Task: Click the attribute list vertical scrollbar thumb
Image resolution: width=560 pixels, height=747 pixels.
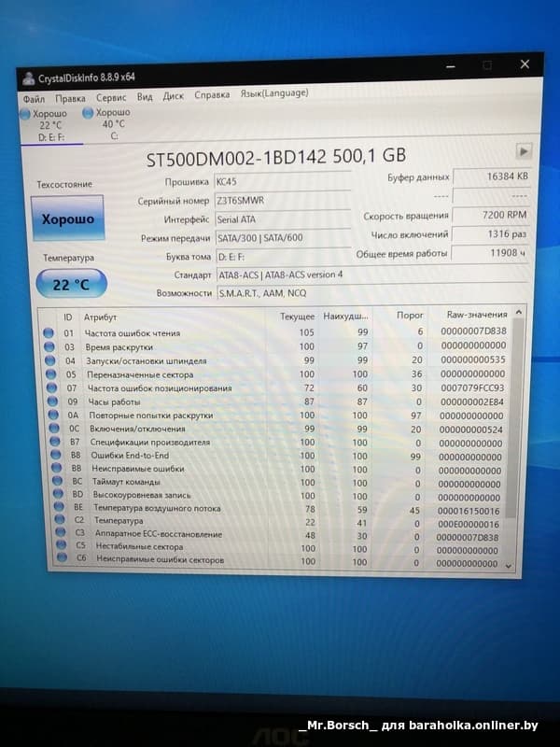Action: (513, 417)
